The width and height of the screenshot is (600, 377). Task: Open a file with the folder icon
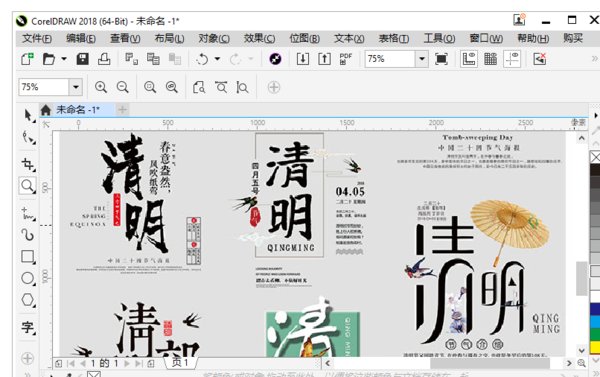[49, 59]
